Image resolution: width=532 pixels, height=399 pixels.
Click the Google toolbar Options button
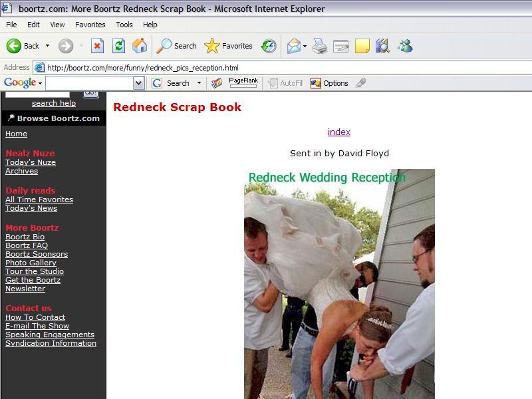point(330,83)
